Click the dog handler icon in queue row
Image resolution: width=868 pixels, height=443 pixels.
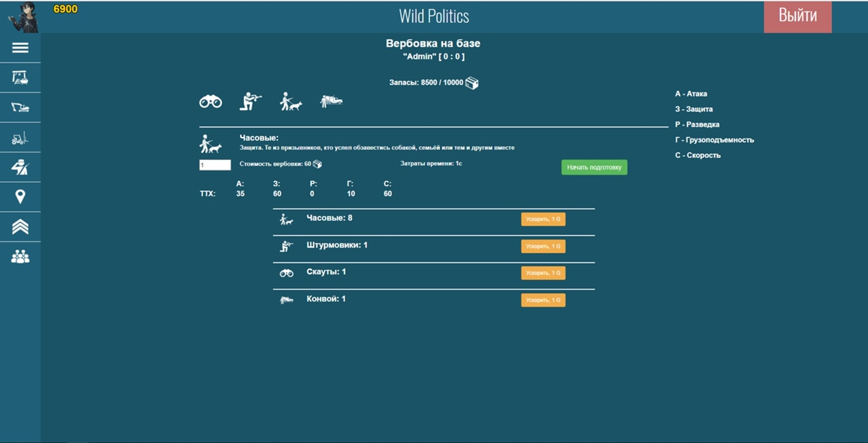[x=286, y=219]
